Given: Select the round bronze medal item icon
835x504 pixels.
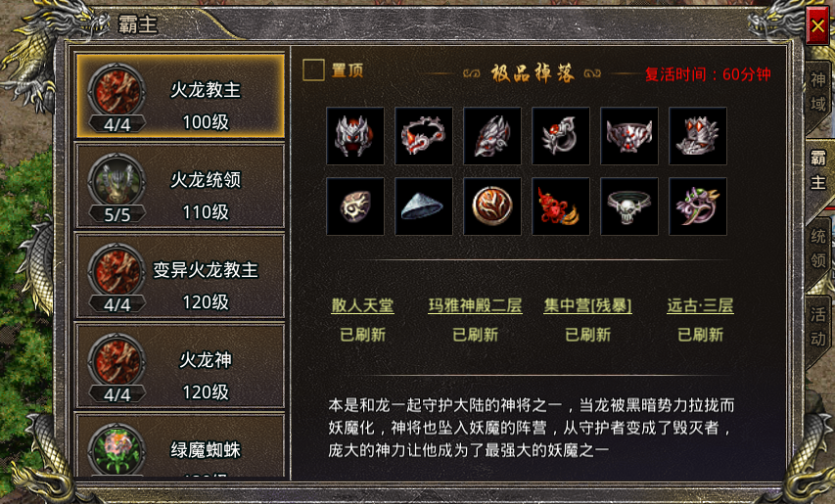Looking at the screenshot, I should coord(492,206).
